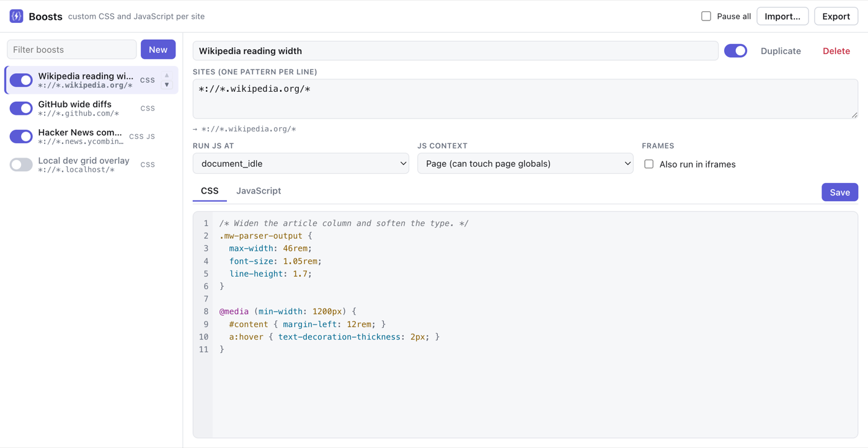The height and width of the screenshot is (448, 868).
Task: Open Local dev grid overlay boost
Action: (92, 164)
